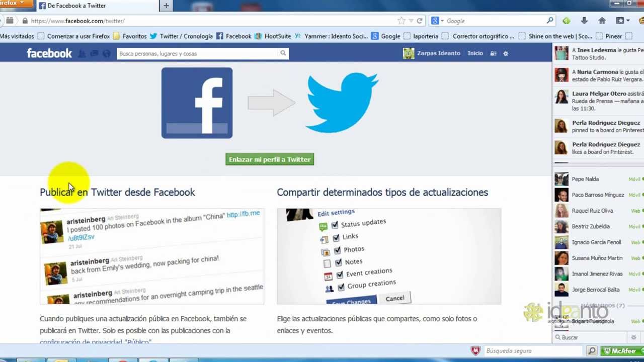
Task: Open the Favoritos bookmarks folder
Action: pos(130,36)
